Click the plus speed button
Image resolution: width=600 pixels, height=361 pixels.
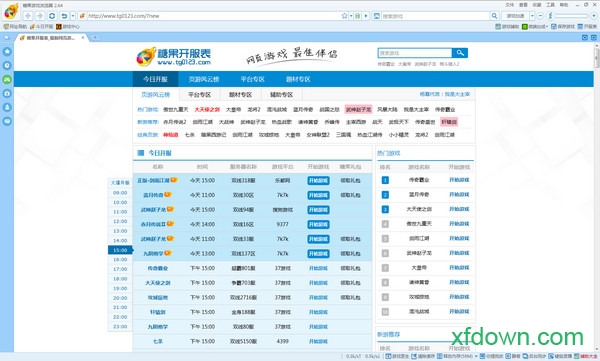point(594,16)
